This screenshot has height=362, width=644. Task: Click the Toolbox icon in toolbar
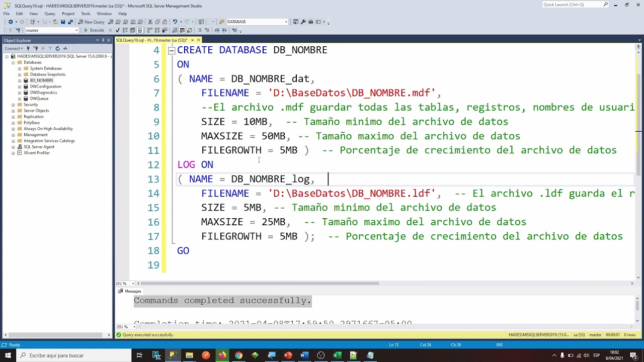click(310, 22)
